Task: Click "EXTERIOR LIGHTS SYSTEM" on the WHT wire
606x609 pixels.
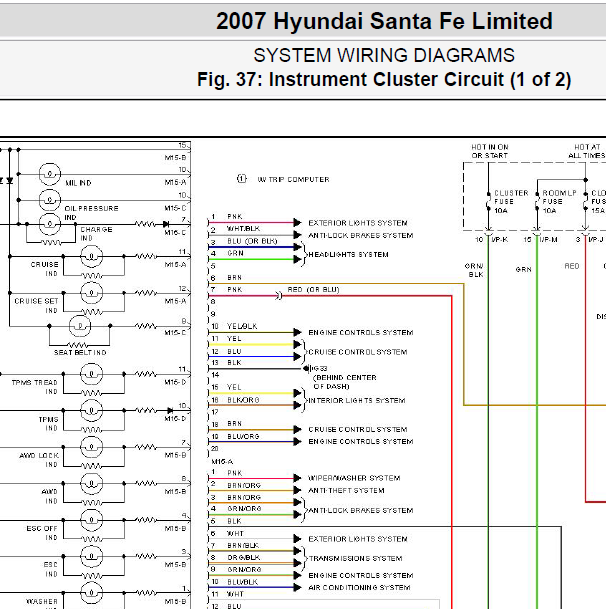Action: 357,539
